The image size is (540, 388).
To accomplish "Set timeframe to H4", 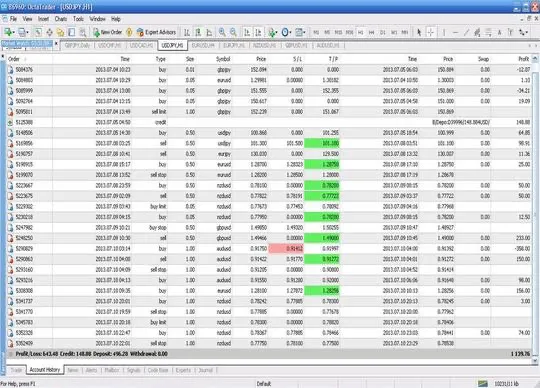I will [372, 32].
